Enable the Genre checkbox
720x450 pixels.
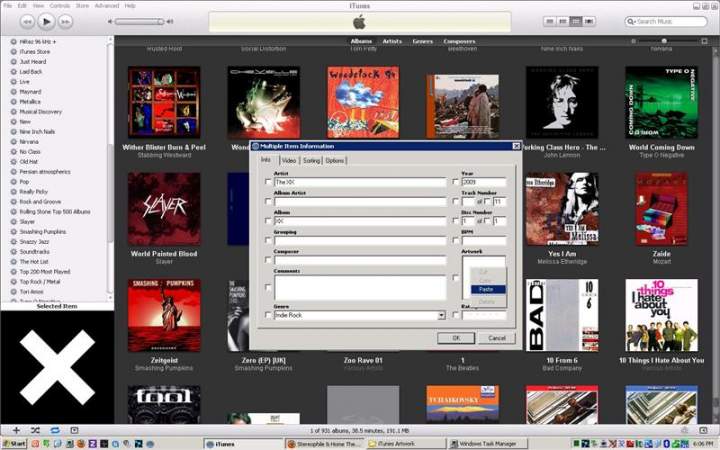click(268, 315)
